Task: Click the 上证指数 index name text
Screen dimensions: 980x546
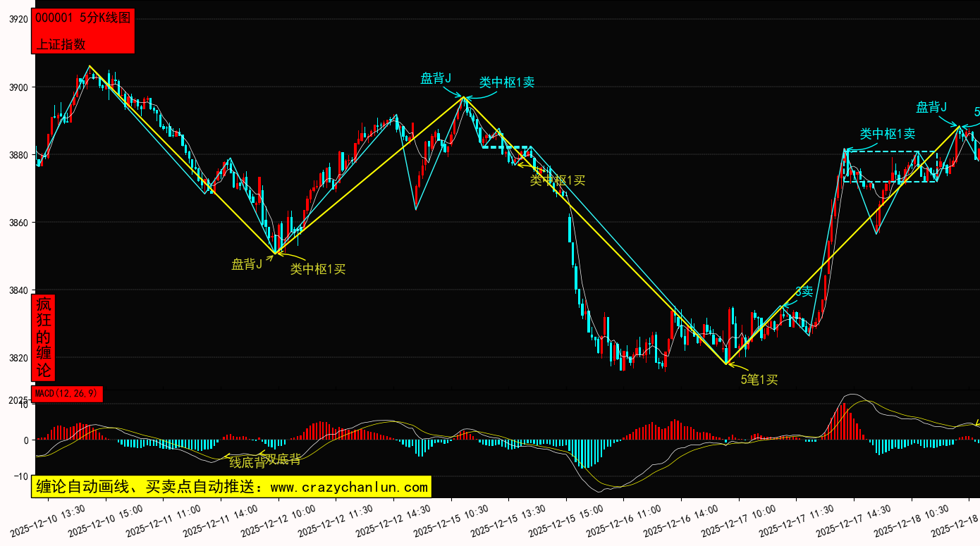Action: click(61, 44)
